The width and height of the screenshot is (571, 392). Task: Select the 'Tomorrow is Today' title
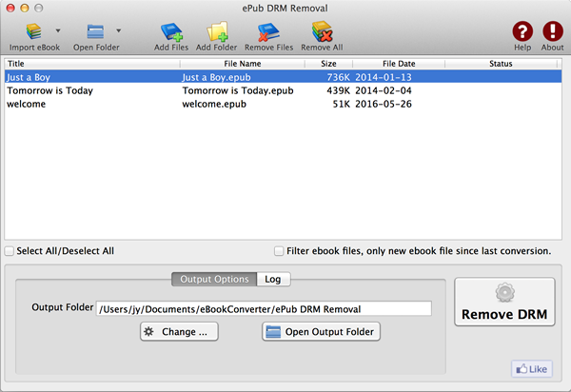[49, 90]
